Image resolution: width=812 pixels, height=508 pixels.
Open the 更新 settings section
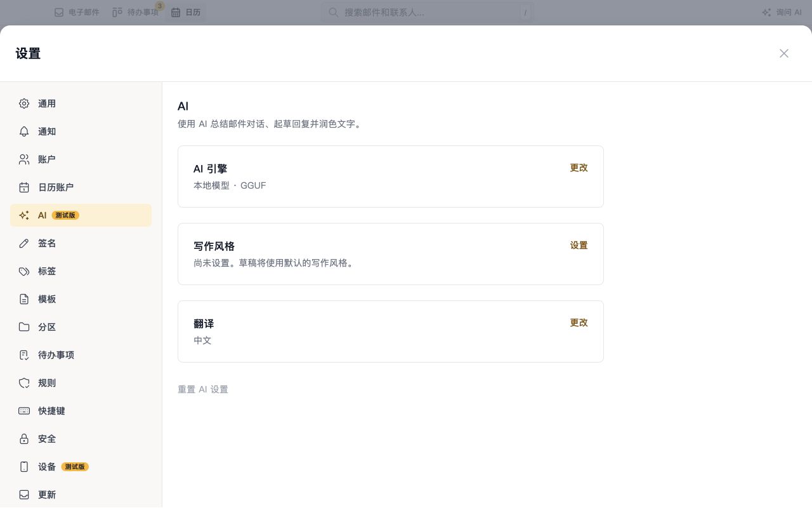pos(81,495)
